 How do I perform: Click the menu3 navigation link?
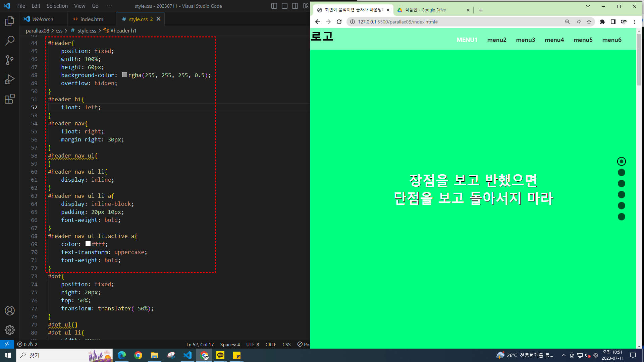(x=525, y=40)
